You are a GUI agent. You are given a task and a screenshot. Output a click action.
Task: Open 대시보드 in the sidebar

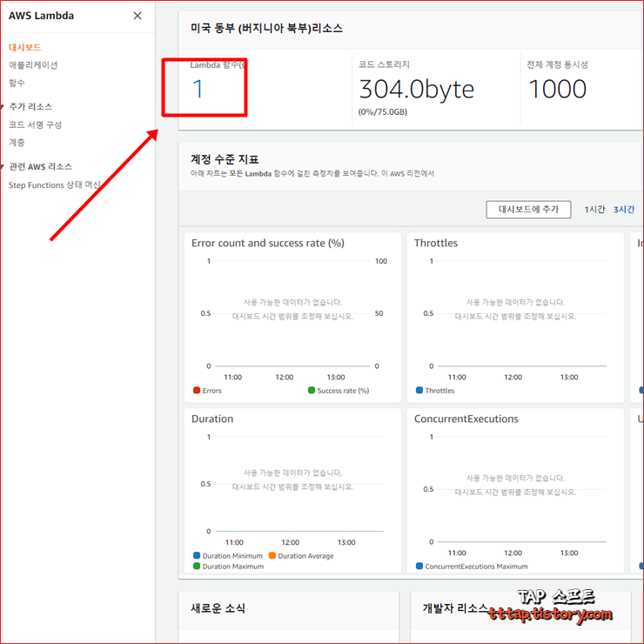click(25, 47)
